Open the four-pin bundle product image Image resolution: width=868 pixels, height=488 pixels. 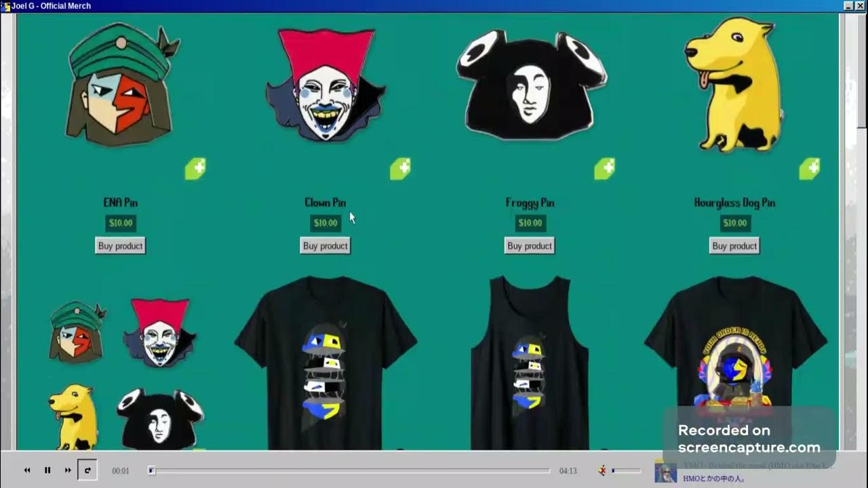[125, 373]
